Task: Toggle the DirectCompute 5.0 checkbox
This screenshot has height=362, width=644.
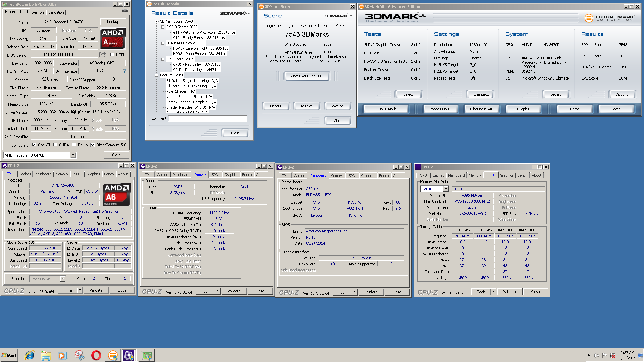Action: [x=92, y=145]
